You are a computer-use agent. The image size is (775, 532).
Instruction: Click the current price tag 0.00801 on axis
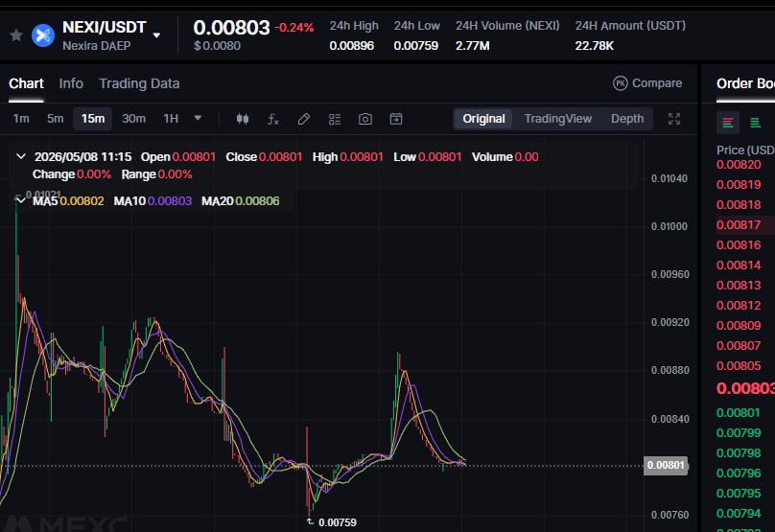[x=666, y=465]
